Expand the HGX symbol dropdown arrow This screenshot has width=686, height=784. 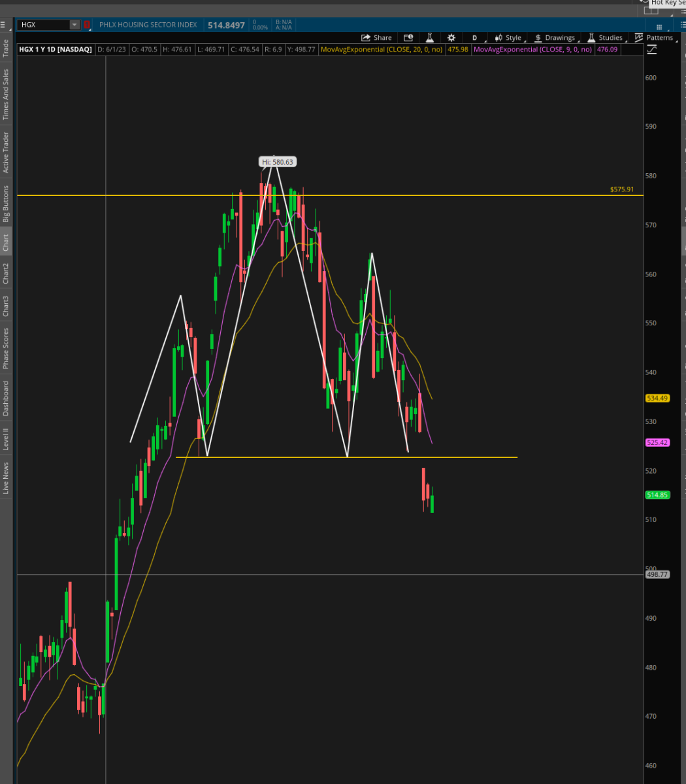click(x=74, y=25)
